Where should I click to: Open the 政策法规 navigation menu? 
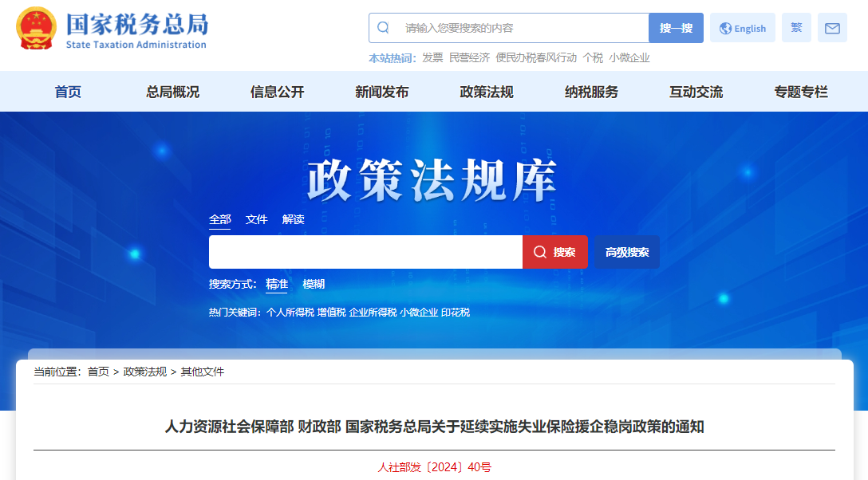click(x=486, y=92)
